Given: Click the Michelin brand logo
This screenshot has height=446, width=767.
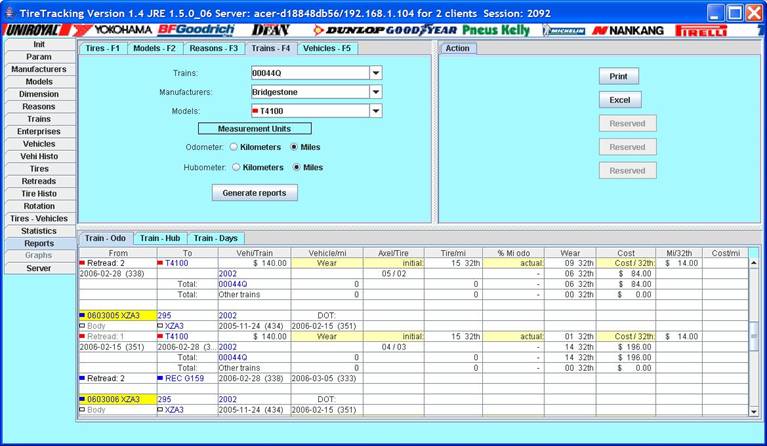Looking at the screenshot, I should [x=564, y=30].
